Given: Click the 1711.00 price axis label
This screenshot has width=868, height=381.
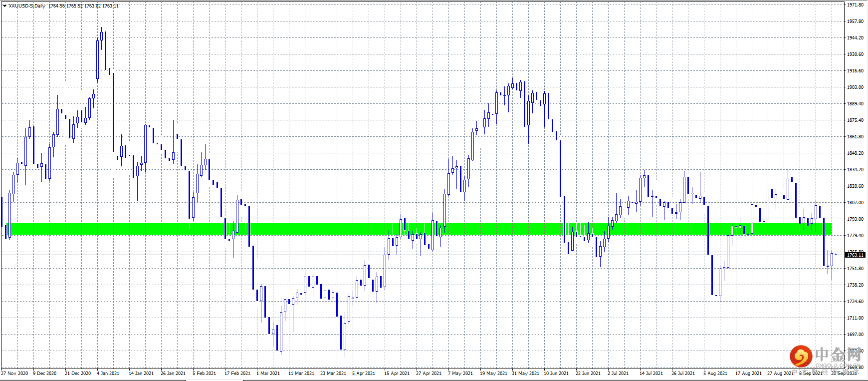Looking at the screenshot, I should point(855,318).
